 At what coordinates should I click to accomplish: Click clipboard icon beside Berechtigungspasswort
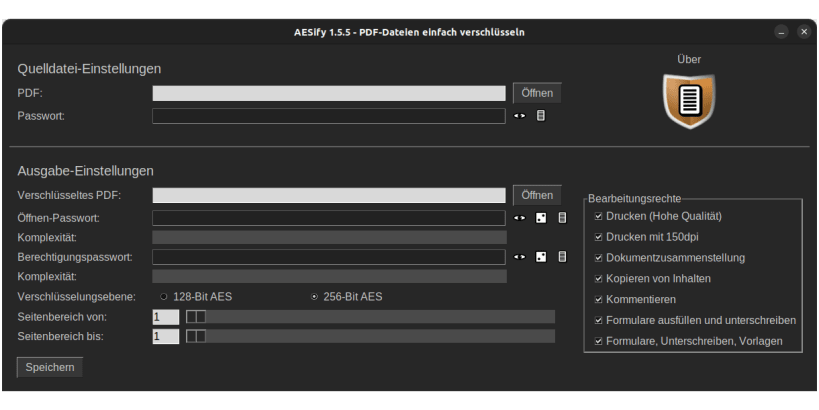[x=562, y=257]
